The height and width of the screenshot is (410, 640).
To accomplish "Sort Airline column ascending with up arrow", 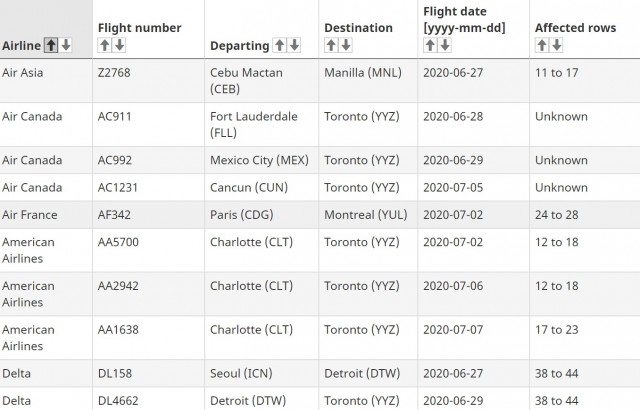I will 51,45.
